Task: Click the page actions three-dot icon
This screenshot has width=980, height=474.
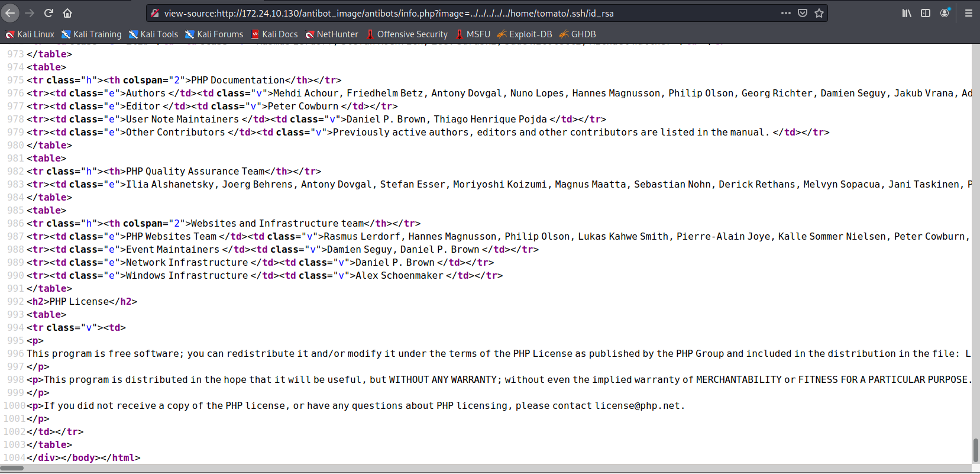Action: point(785,13)
